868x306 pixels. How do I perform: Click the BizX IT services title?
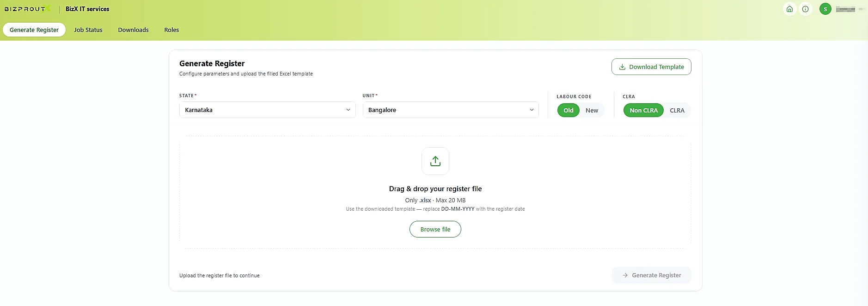click(x=87, y=9)
